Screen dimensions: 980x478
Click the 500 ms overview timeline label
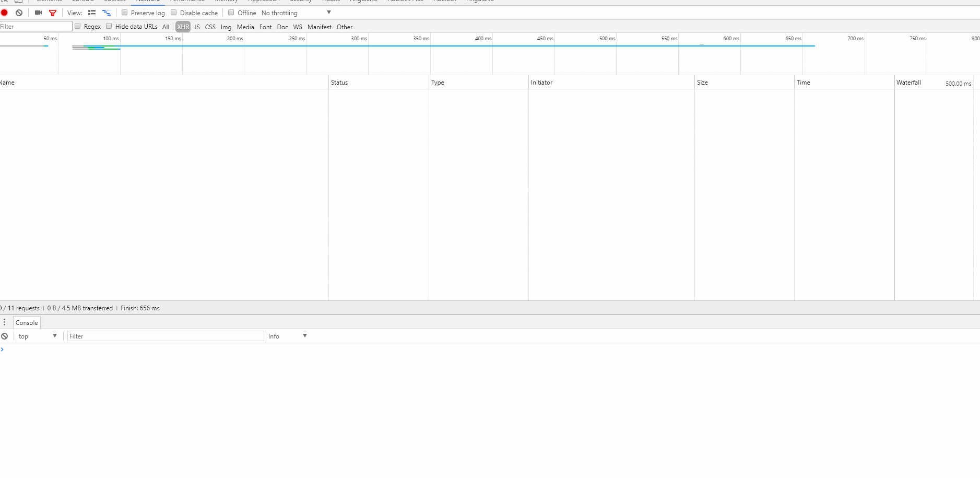coord(607,39)
